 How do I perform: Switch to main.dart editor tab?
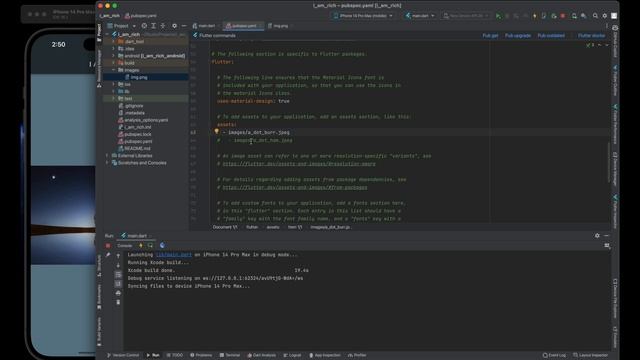click(204, 26)
